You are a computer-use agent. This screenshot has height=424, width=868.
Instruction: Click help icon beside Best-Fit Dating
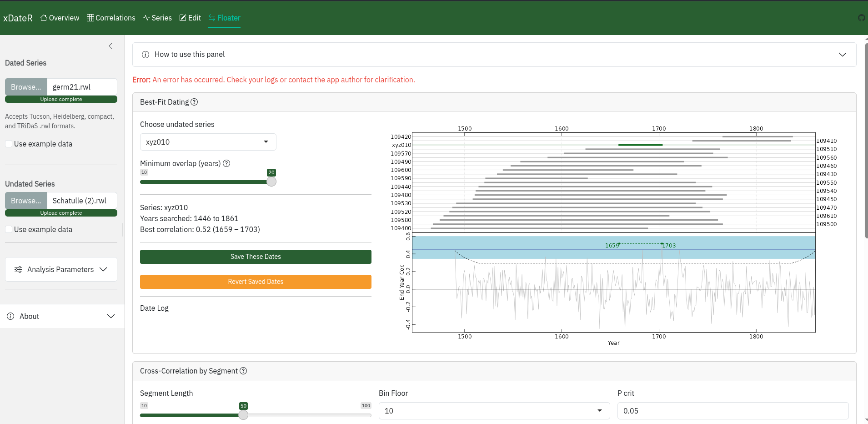click(194, 102)
